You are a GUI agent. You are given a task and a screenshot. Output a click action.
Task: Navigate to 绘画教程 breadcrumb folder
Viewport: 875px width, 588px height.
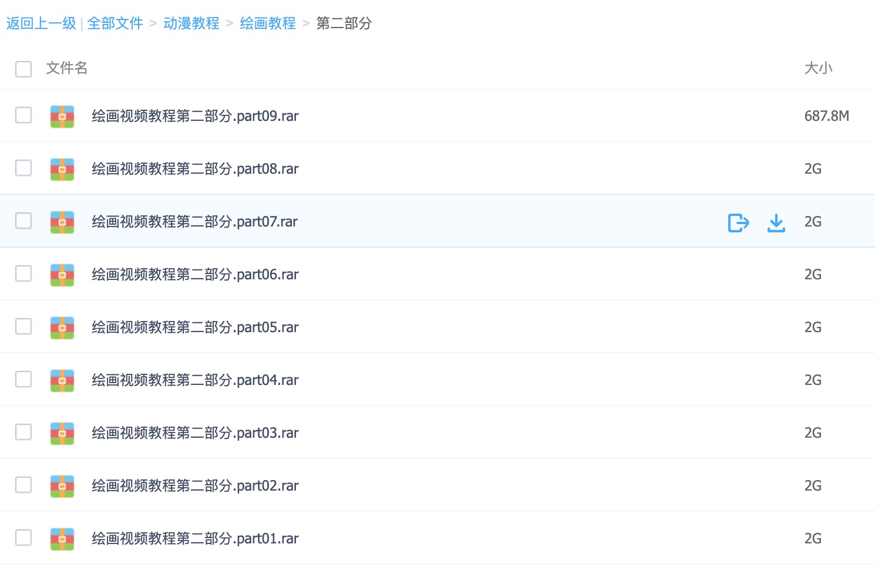point(268,23)
